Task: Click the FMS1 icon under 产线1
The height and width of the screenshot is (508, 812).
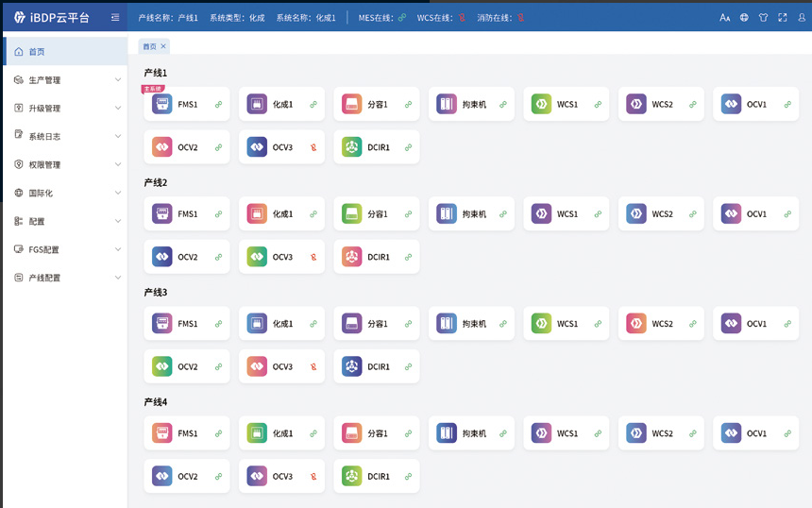Action: tap(161, 104)
